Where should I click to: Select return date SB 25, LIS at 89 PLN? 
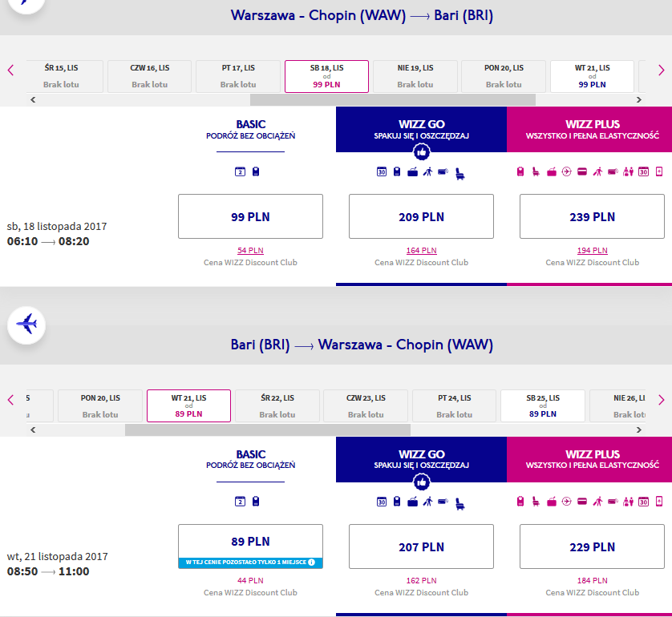click(x=543, y=406)
